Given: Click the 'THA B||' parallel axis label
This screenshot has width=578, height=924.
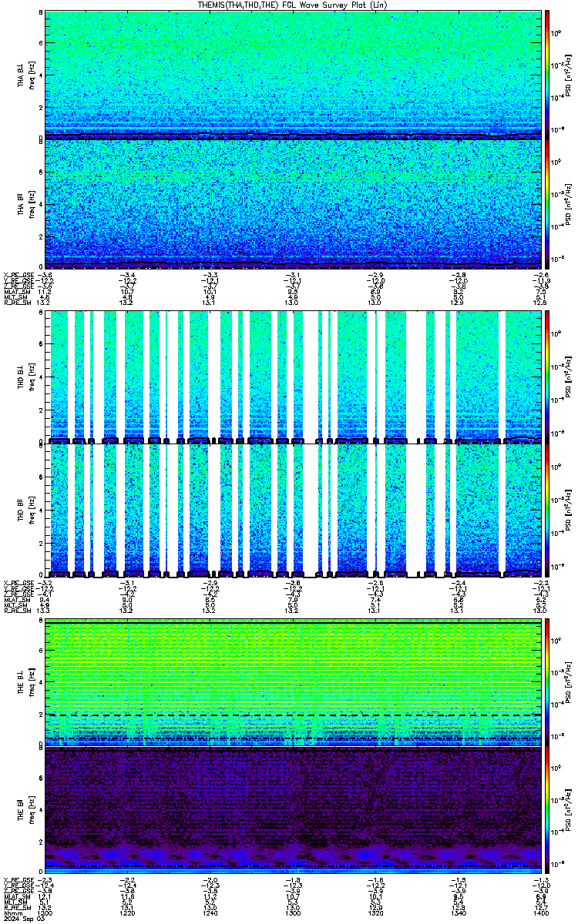Looking at the screenshot, I should [22, 203].
